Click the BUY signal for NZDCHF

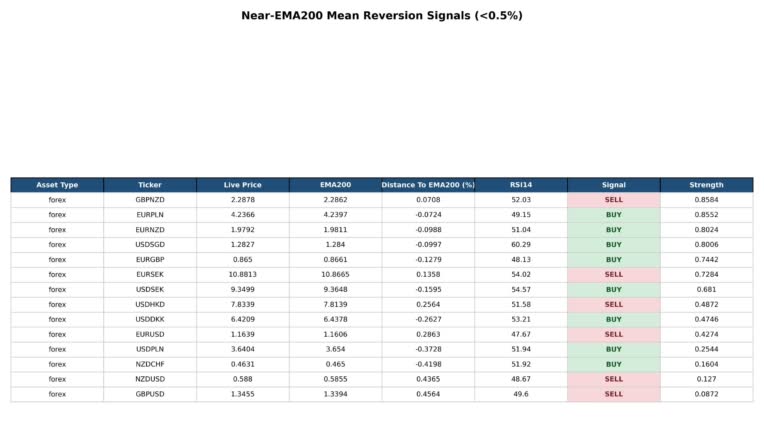(613, 364)
